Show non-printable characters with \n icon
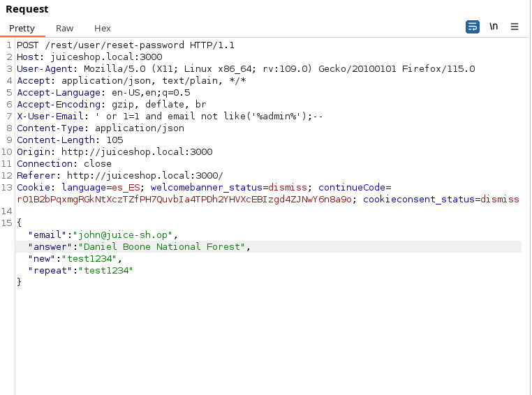The image size is (532, 395). click(494, 27)
